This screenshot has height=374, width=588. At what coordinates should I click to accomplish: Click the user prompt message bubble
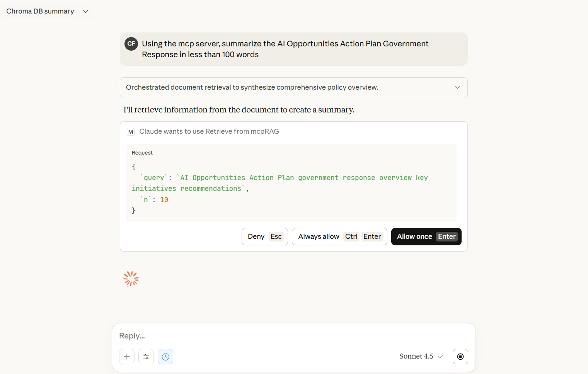pyautogui.click(x=293, y=49)
